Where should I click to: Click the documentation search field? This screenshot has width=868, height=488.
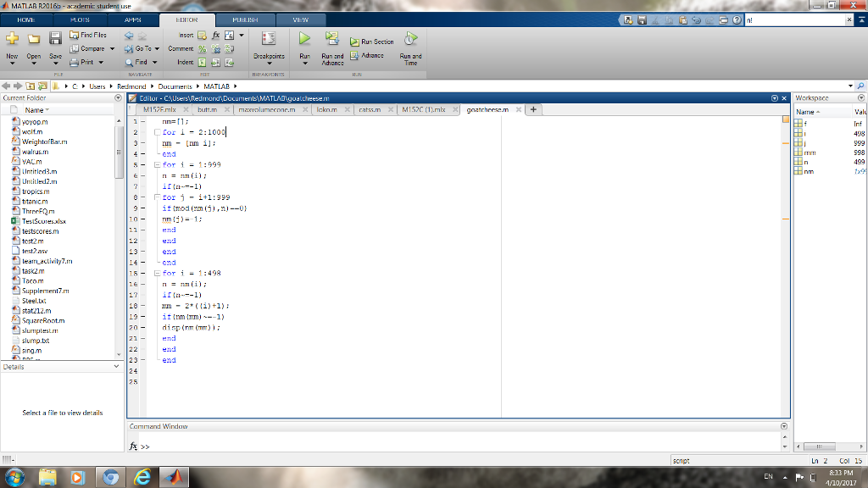pyautogui.click(x=795, y=20)
